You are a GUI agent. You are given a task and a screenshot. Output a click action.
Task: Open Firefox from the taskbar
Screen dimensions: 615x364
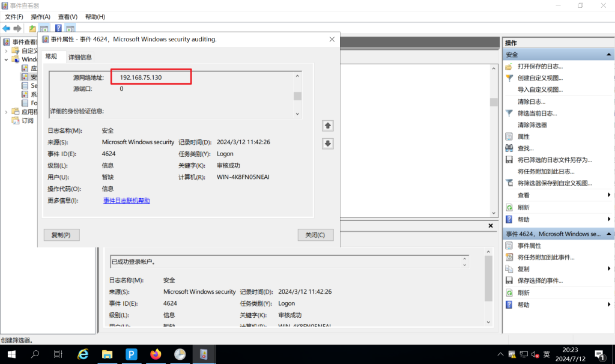(x=156, y=354)
